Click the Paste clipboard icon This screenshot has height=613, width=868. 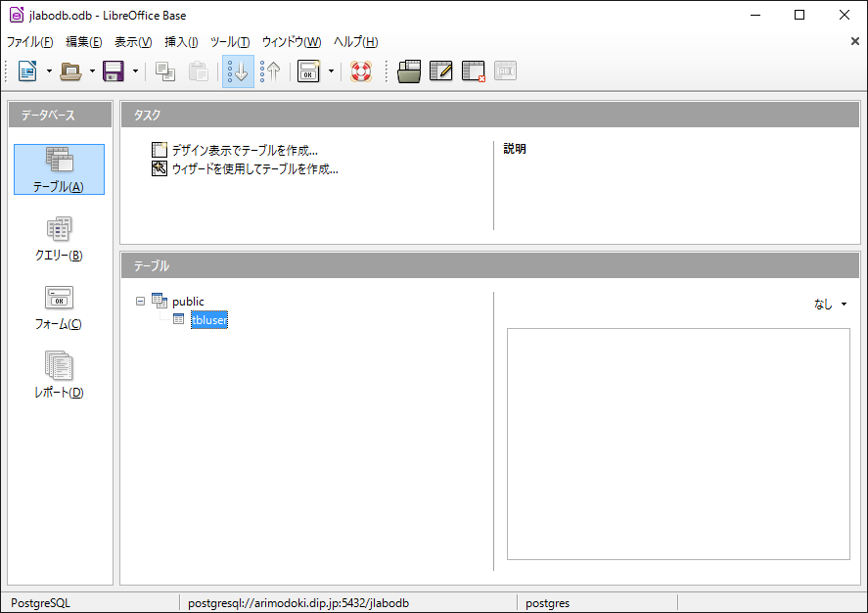point(199,71)
